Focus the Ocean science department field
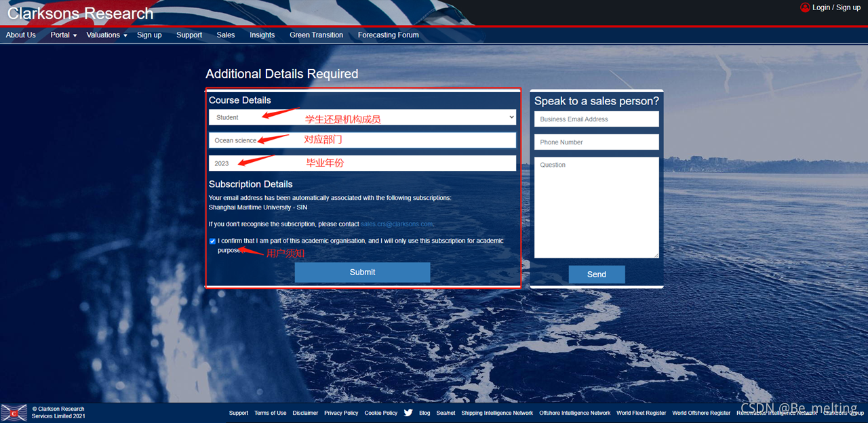This screenshot has width=868, height=423. tap(362, 140)
